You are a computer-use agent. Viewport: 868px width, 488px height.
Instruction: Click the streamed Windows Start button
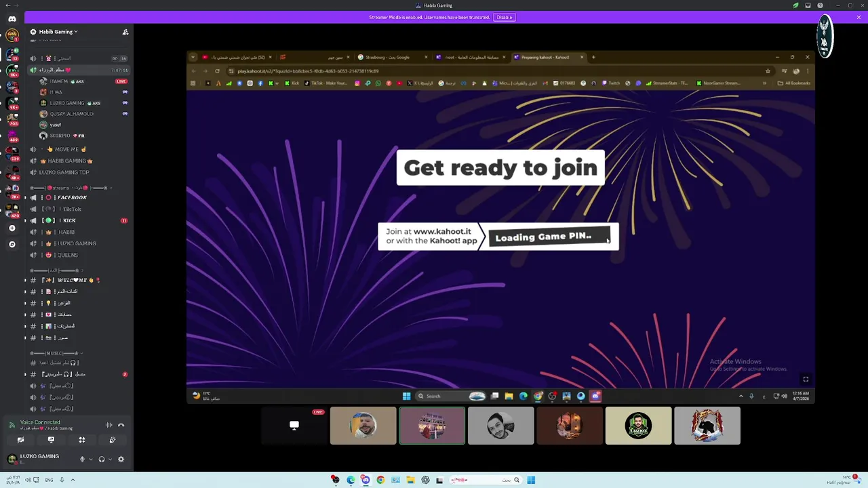pos(406,396)
